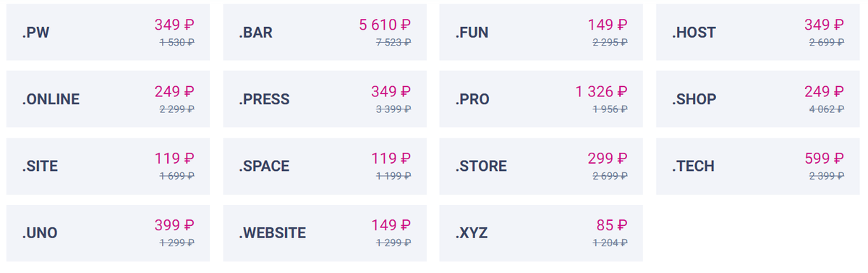
Task: Select the .PW domain card
Action: [x=108, y=33]
